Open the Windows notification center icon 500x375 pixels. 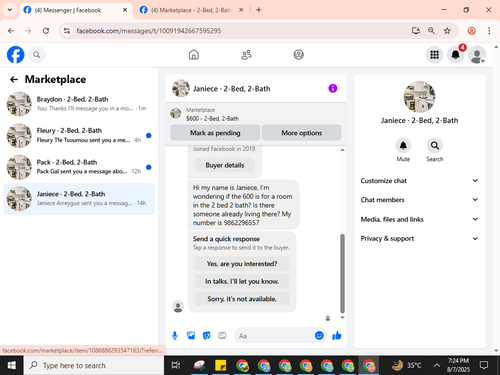484,365
